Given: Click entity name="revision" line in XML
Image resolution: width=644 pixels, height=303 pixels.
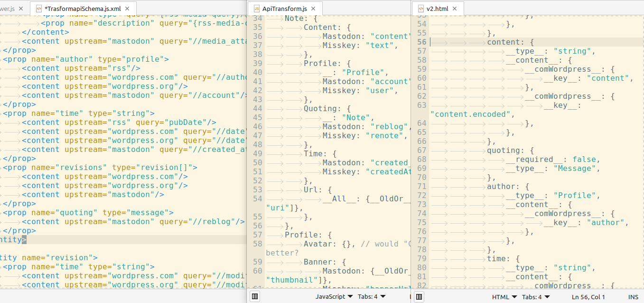Looking at the screenshot, I should coord(49,258).
